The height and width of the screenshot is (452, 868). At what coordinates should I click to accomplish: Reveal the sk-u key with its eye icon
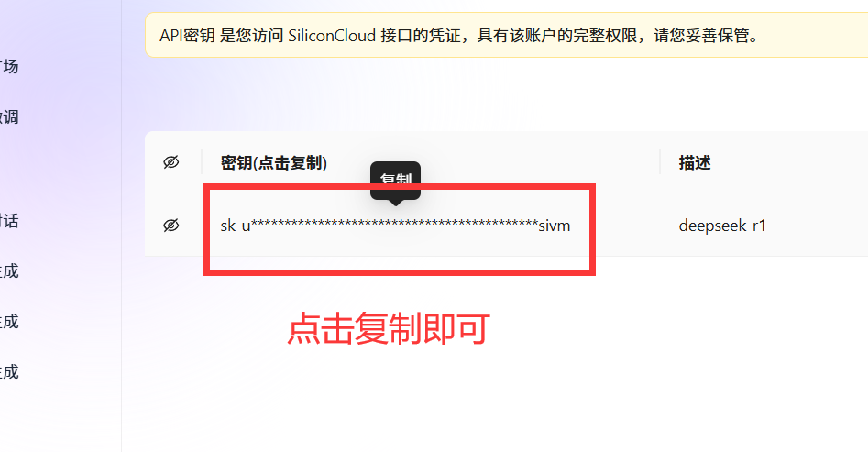[x=171, y=225]
